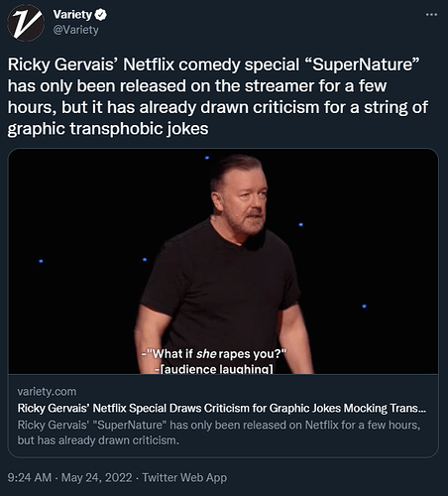Click the first line of tweet text
448x496 pixels.
[x=213, y=64]
